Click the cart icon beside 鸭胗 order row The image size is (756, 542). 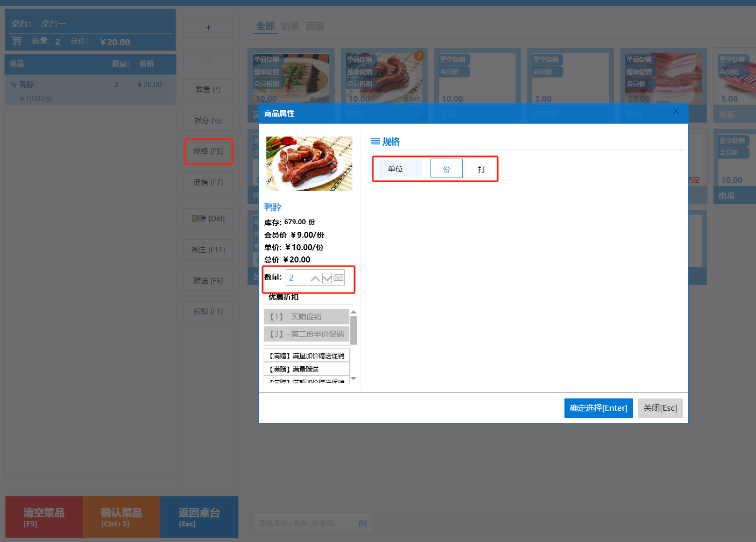point(13,85)
